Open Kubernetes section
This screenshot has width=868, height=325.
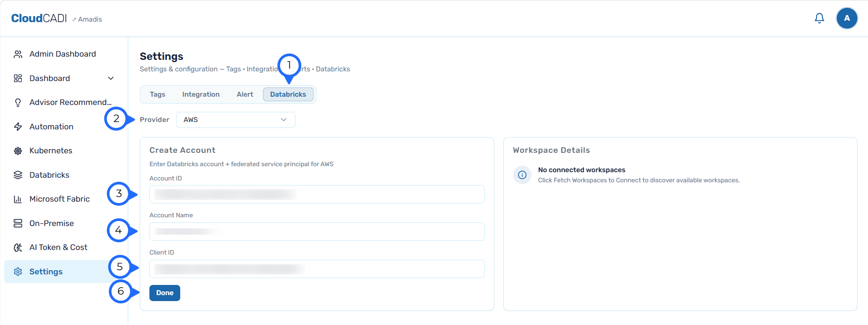click(x=51, y=151)
